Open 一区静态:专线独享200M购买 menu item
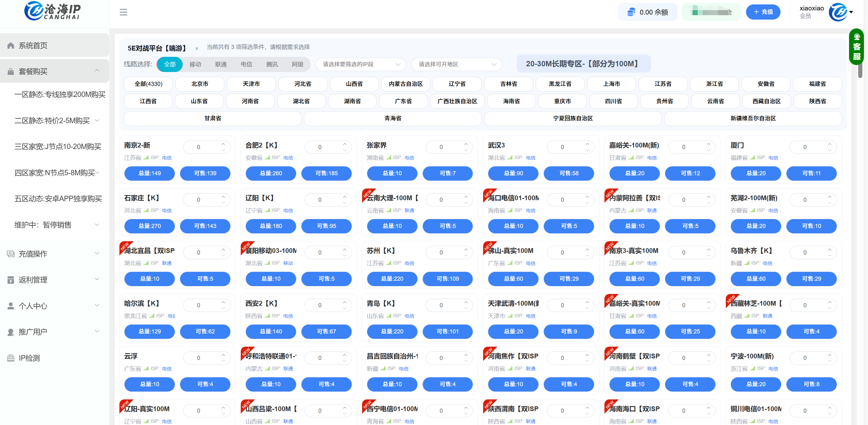868x425 pixels. [x=60, y=95]
